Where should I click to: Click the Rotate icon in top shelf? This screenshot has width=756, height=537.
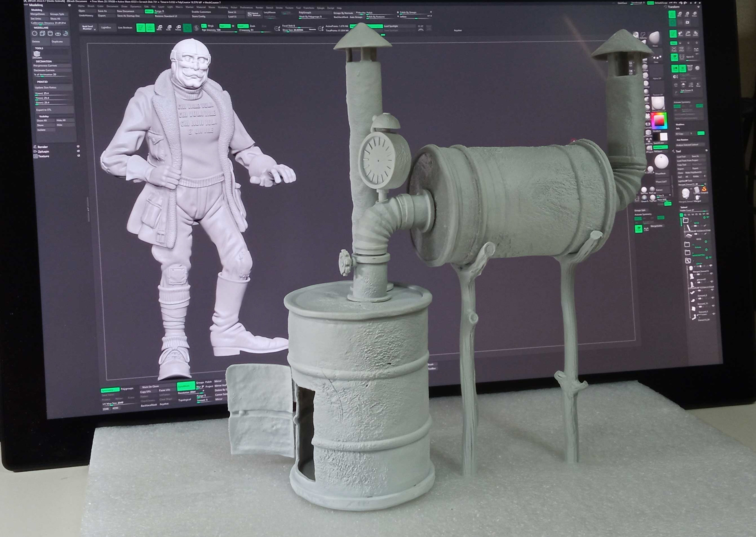[178, 28]
